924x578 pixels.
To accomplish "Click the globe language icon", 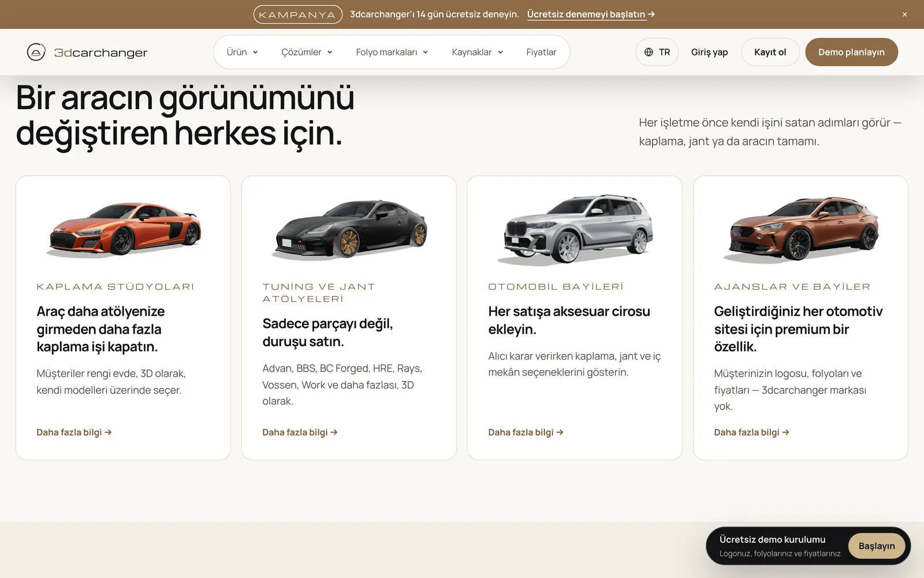I will (x=649, y=52).
